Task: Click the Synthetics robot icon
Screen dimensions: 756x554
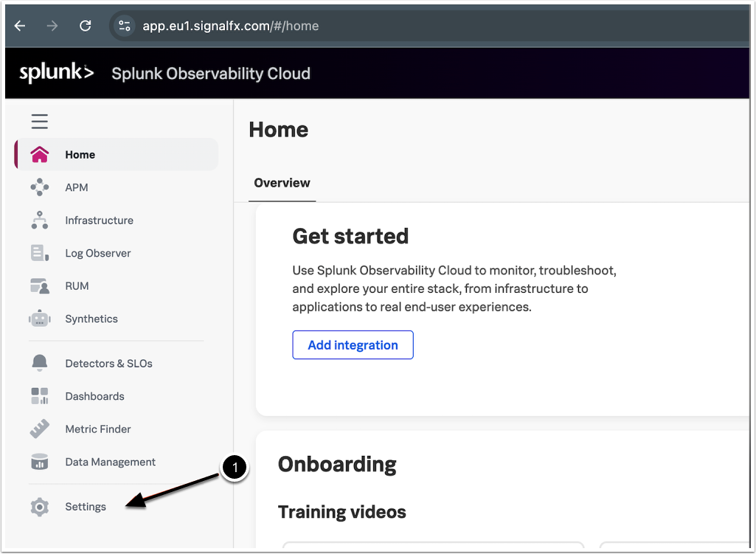Action: [40, 318]
